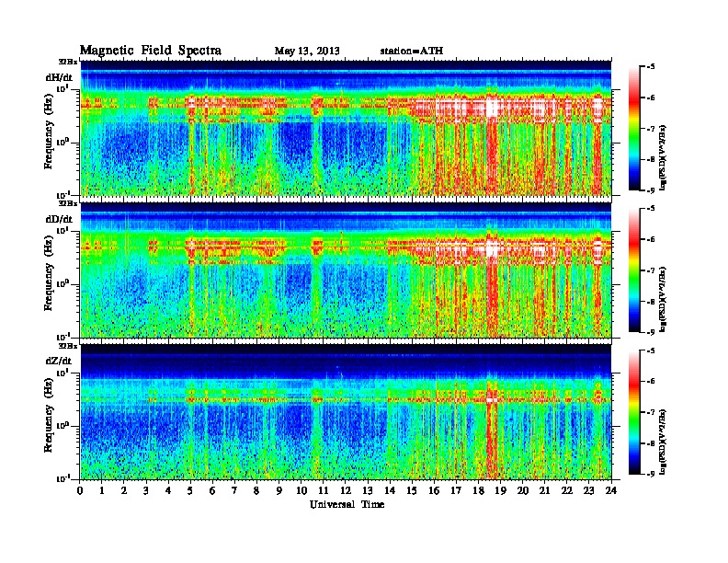Screen dimensions: 728x563
Task: Click the "32Hz" label atop dD/dt panel
Action: [68, 203]
